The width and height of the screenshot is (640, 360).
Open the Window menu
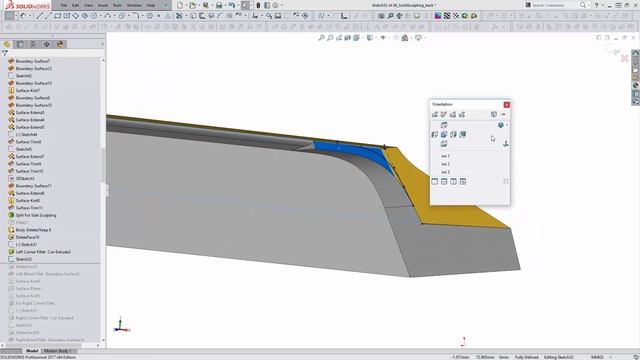[134, 5]
